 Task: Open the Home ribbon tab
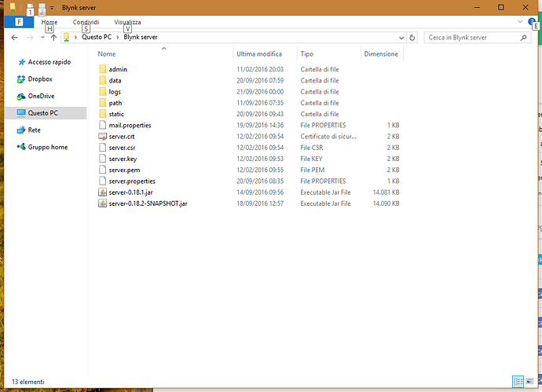pos(49,22)
